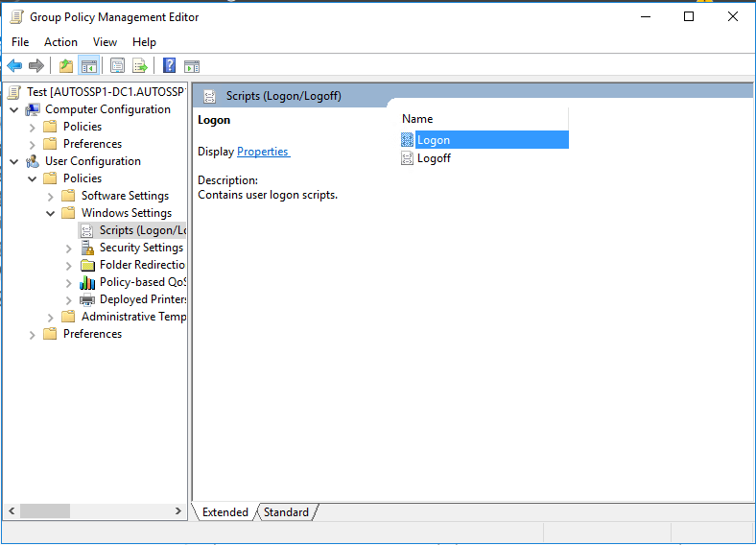Click the Scripts (Logon/Logoff) tree icon

point(86,230)
